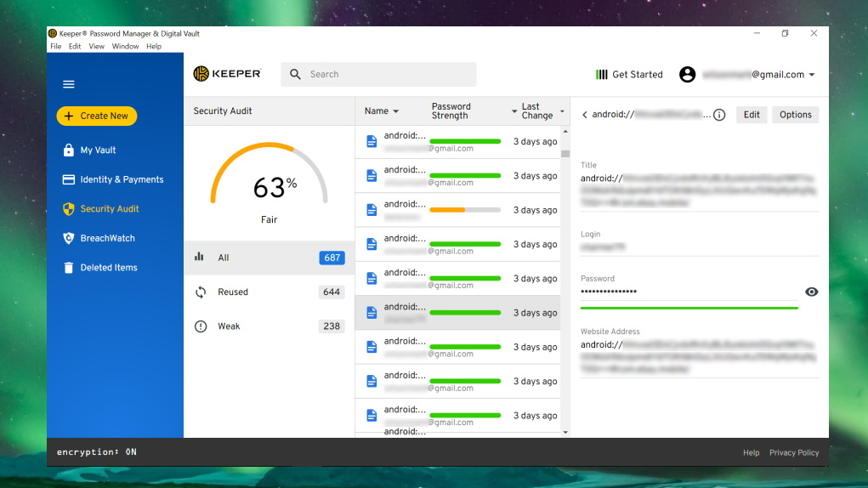Open the account email dropdown
This screenshot has width=868, height=488.
tap(812, 75)
